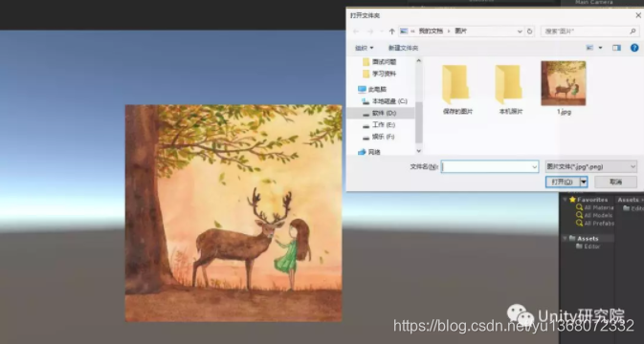644x344 pixels.
Task: Click 新建文件夹 button
Action: click(403, 48)
